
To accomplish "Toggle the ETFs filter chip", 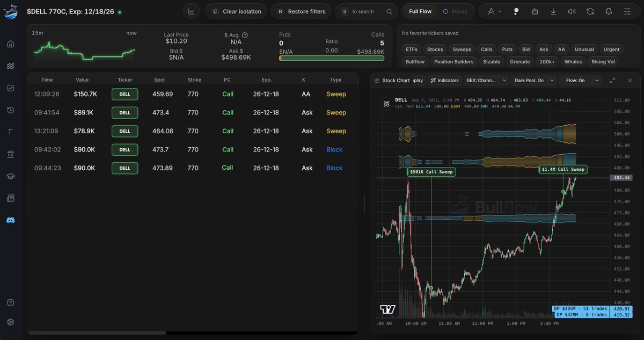I will (x=412, y=49).
